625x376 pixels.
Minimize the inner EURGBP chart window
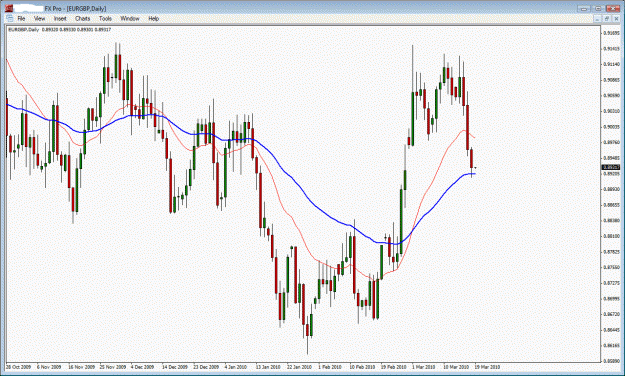point(597,18)
